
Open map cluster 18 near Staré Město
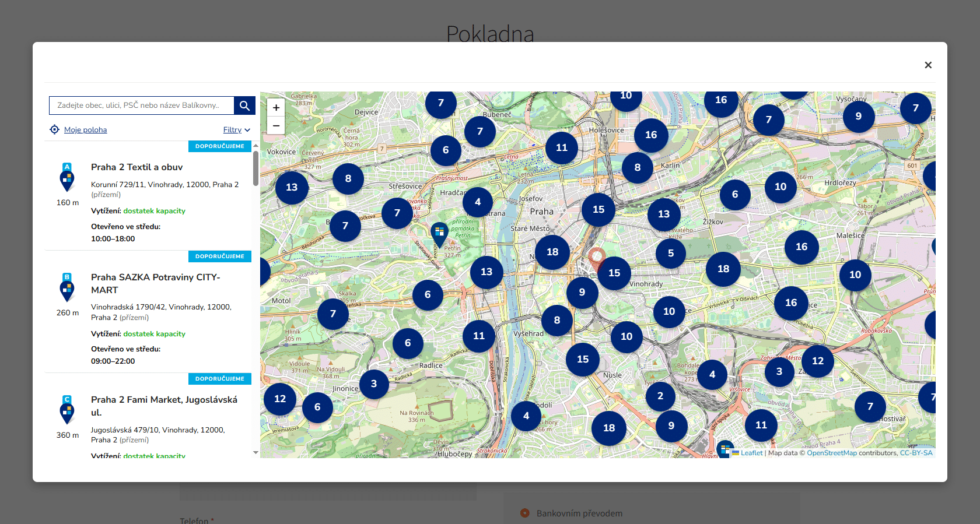[552, 252]
